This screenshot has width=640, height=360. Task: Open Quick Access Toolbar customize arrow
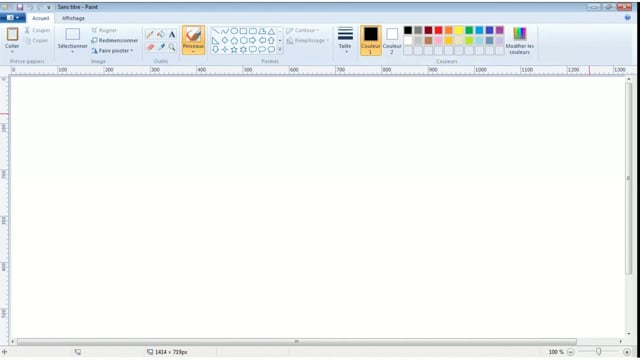(49, 7)
